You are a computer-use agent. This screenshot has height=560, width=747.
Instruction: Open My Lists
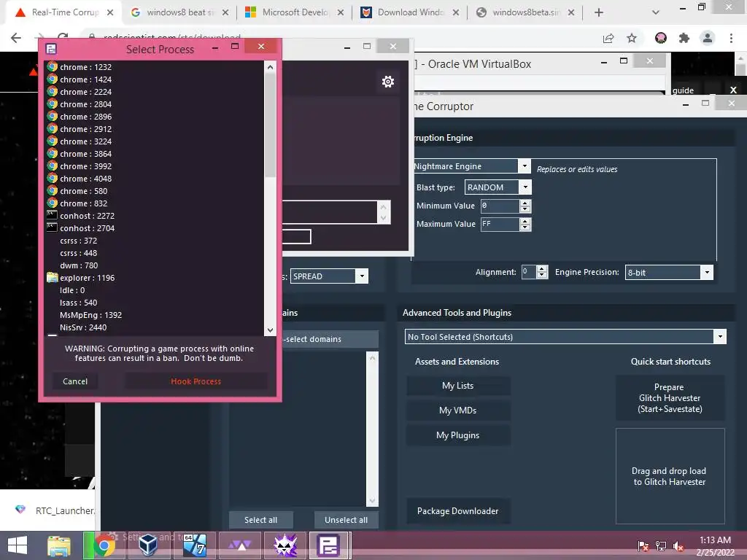pos(458,386)
